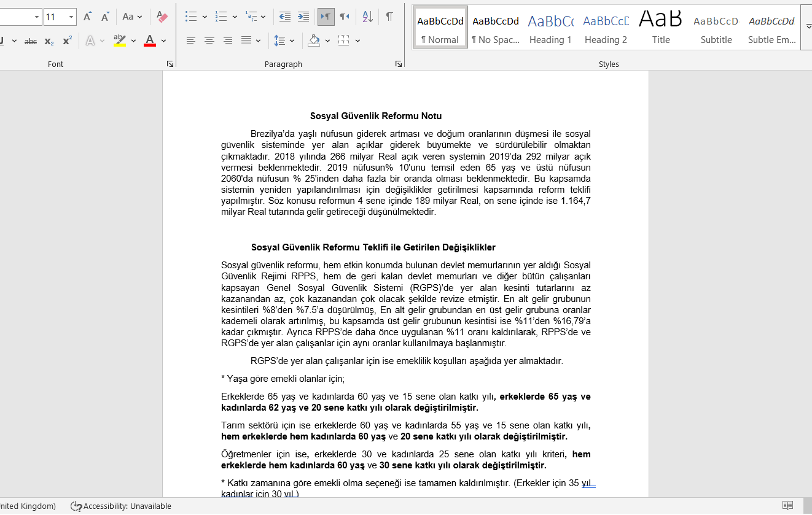Open the line and paragraph spacing menu
This screenshot has width=812, height=515.
[x=283, y=41]
